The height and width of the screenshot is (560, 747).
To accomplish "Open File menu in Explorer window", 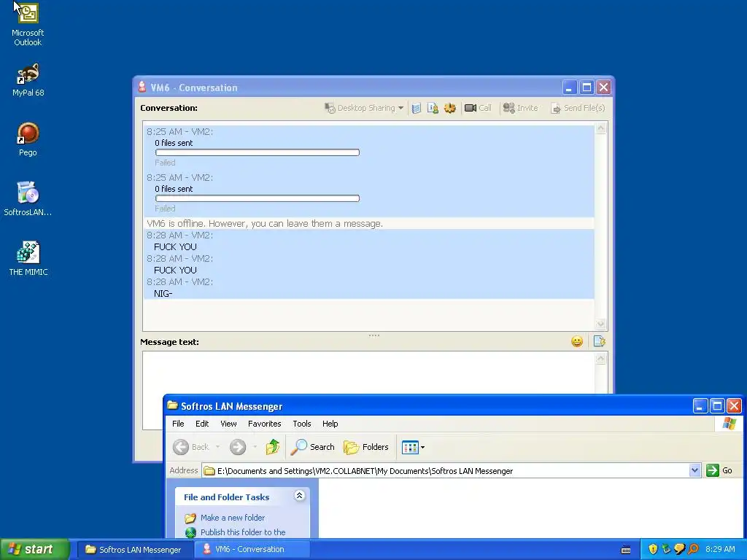I will [x=178, y=424].
